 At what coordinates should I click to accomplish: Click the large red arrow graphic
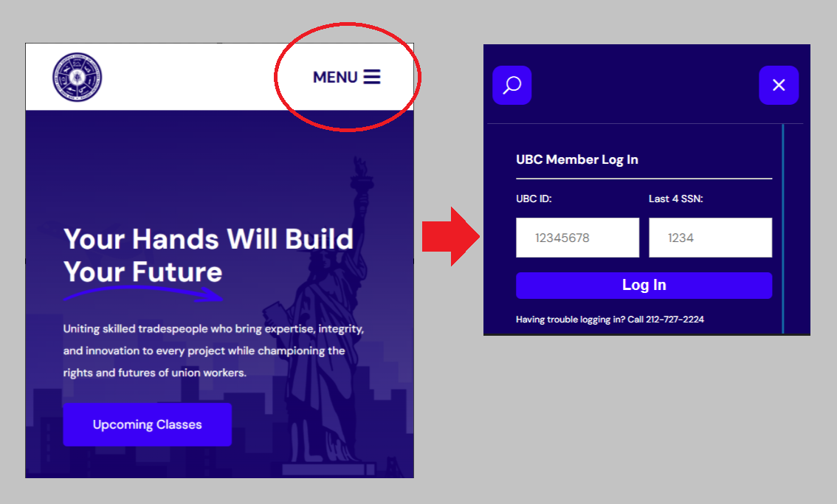point(451,237)
